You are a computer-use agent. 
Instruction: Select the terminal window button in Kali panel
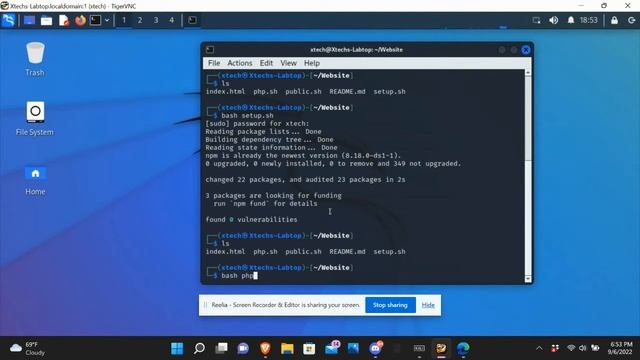[x=192, y=20]
